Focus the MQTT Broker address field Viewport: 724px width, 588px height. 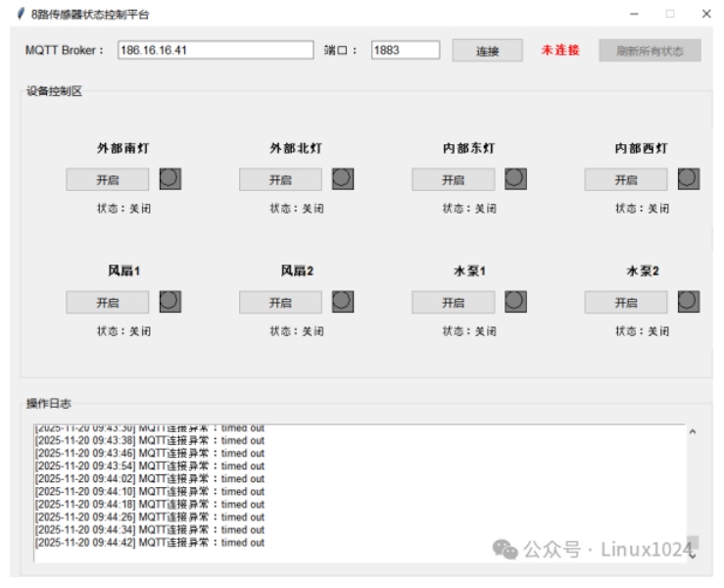tap(214, 51)
